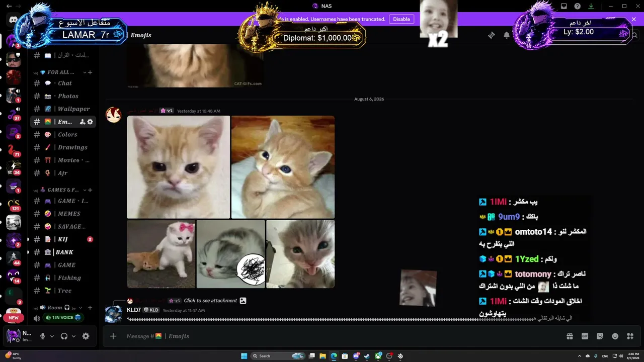
Task: Disable streamer mode
Action: (x=401, y=19)
